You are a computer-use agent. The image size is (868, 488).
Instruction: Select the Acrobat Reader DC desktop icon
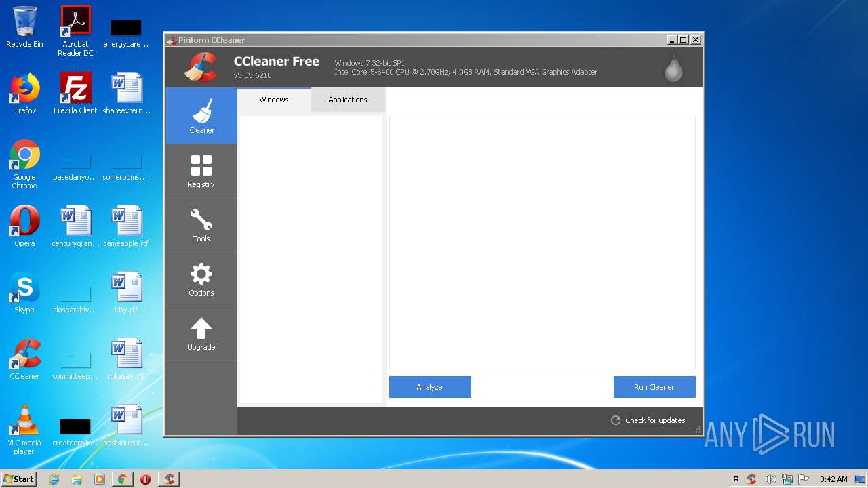(75, 31)
